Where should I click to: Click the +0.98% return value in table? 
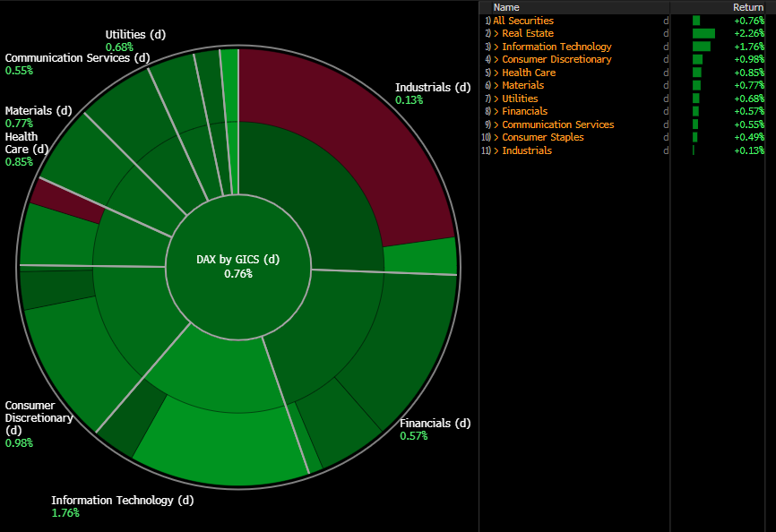click(x=749, y=59)
